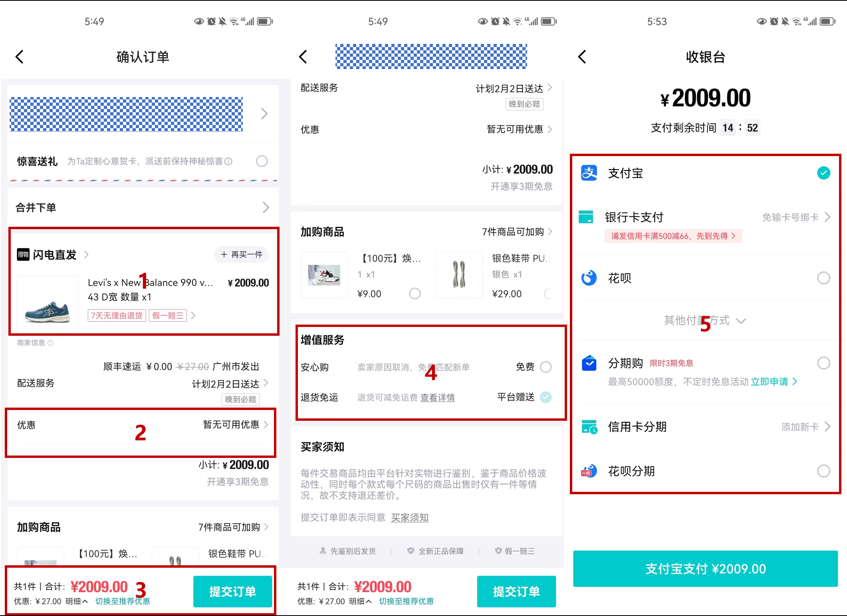Screen dimensions: 847x616
Task: Expand 其他付款方式 payment options
Action: point(706,320)
